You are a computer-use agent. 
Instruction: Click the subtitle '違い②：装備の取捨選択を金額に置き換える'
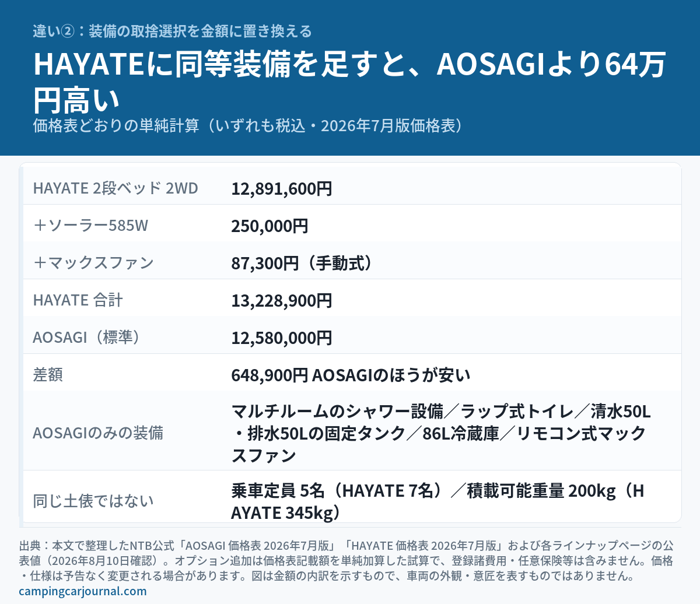(x=173, y=31)
